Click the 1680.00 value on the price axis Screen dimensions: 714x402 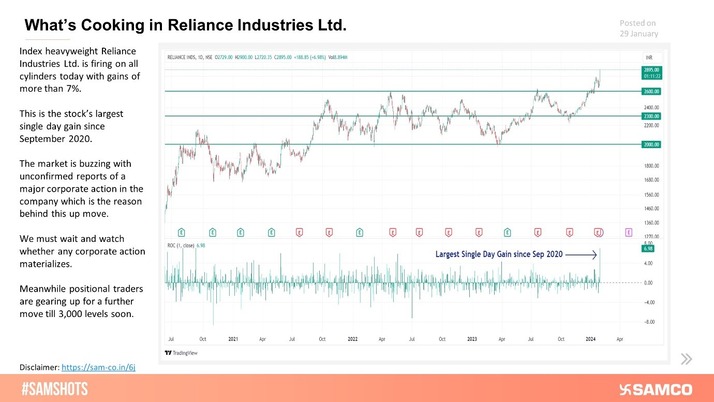(x=651, y=180)
